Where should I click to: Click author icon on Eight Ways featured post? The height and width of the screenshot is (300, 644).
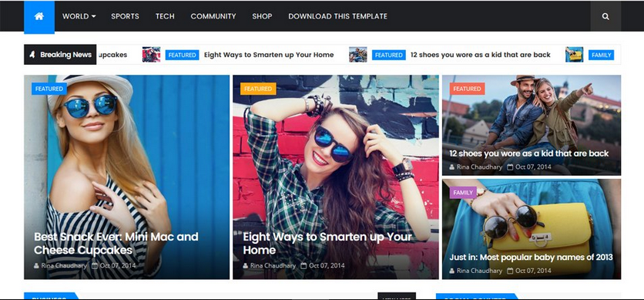pos(246,265)
